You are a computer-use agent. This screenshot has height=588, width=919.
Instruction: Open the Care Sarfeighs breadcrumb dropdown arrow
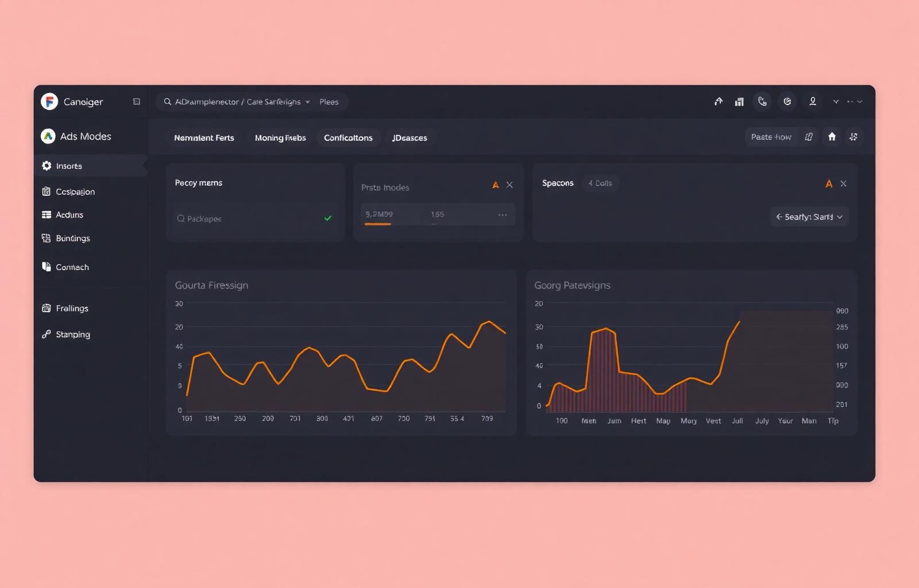click(x=308, y=102)
